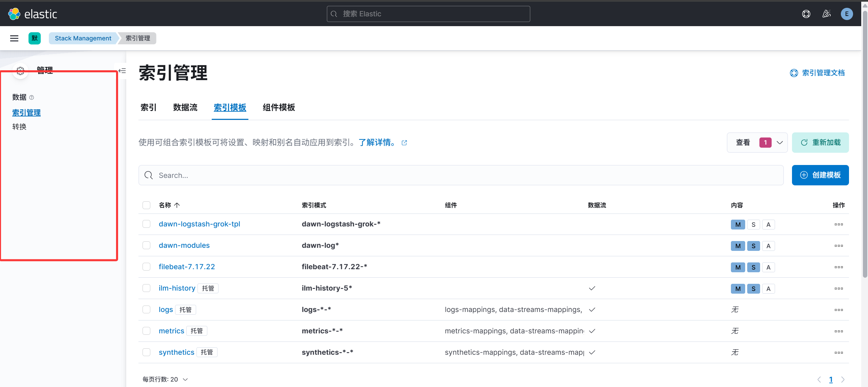Click the 创建模板 button
Image resolution: width=868 pixels, height=387 pixels.
coord(820,175)
